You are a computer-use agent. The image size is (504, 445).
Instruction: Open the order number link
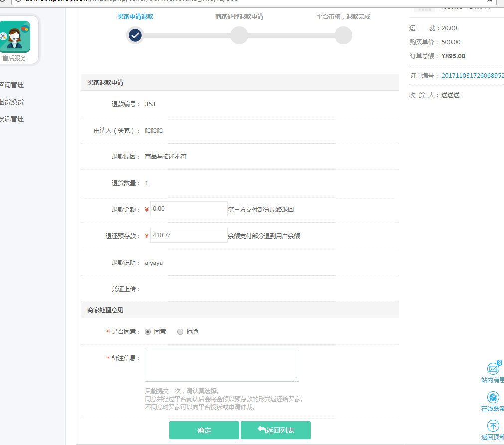[x=472, y=76]
